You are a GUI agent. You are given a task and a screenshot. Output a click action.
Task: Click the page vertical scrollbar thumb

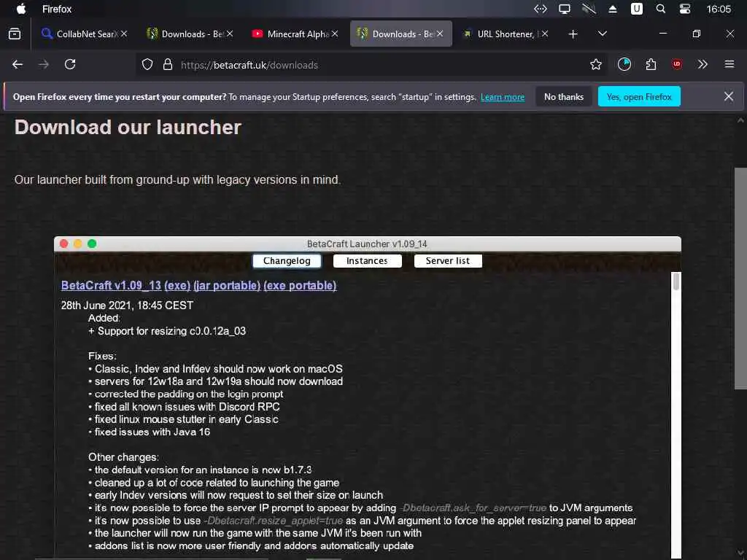[x=740, y=278]
